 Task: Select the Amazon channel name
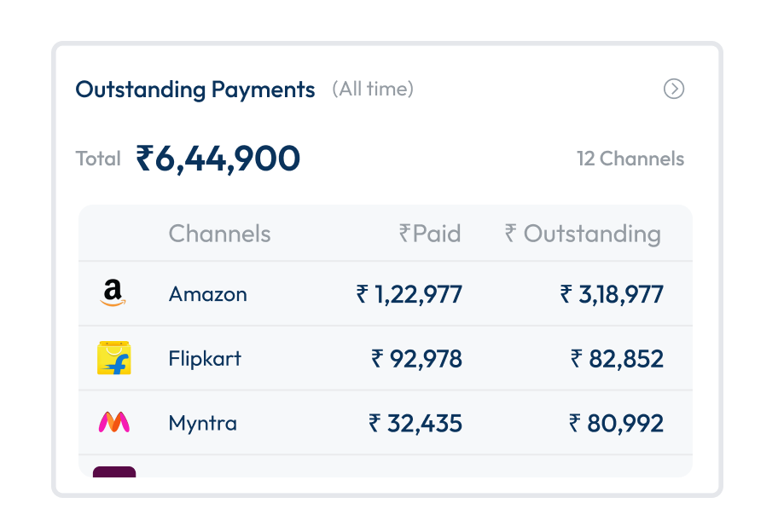[x=208, y=294]
